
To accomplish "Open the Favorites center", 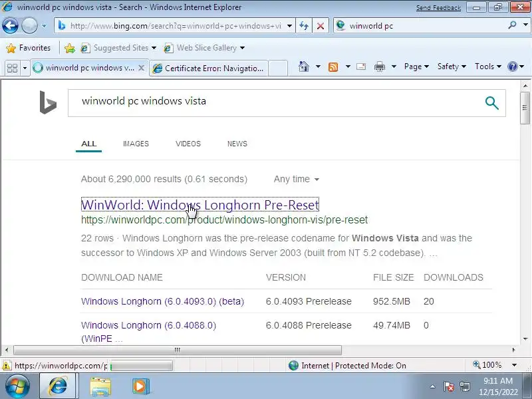I will pyautogui.click(x=28, y=48).
